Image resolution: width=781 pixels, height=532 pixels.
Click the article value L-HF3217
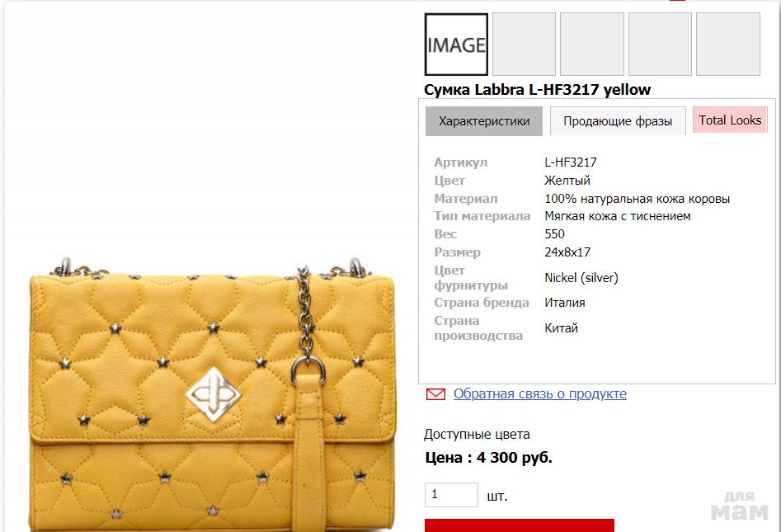coord(571,162)
